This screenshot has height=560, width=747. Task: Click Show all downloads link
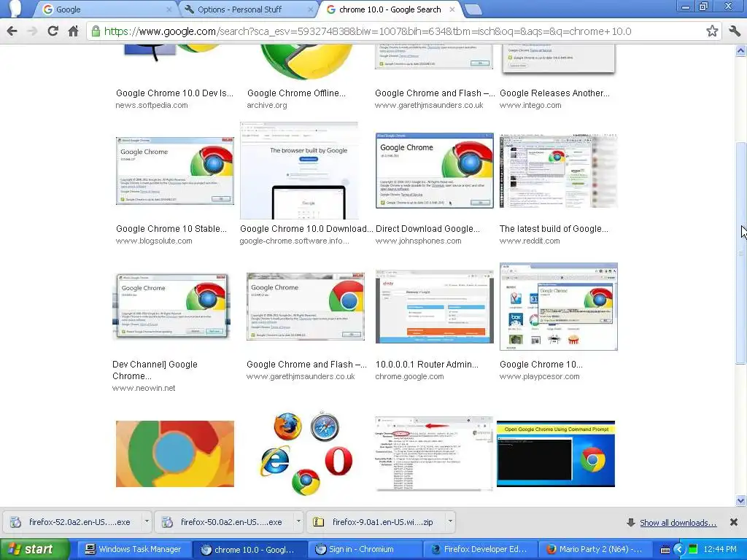(678, 523)
